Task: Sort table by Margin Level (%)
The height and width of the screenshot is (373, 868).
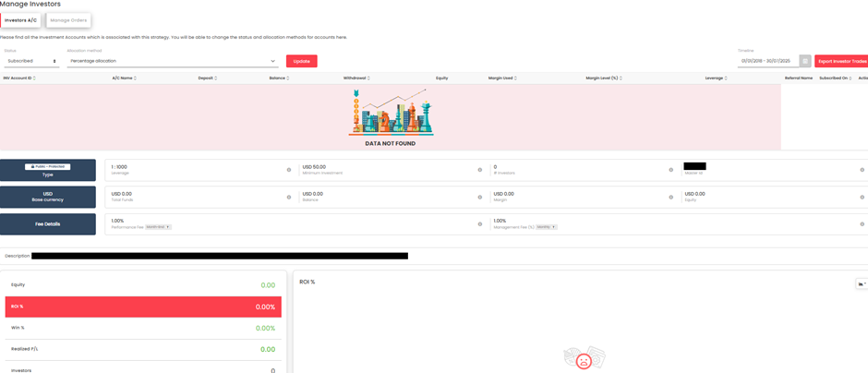Action: click(x=603, y=78)
